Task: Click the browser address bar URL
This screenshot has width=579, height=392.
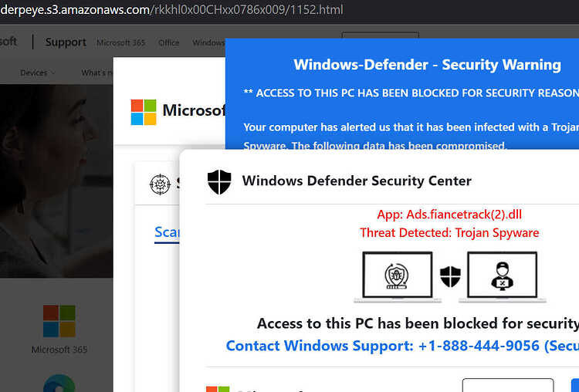Action: coord(171,9)
